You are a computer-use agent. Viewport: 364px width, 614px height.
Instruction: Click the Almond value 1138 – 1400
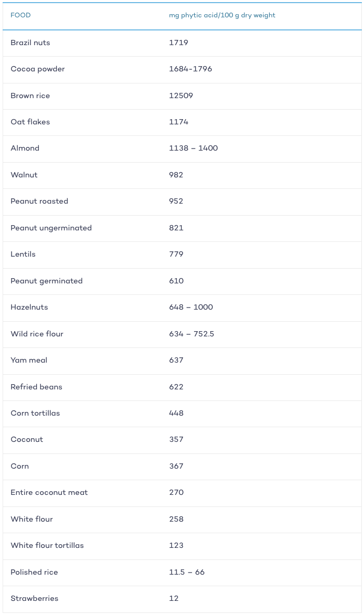[x=194, y=148]
